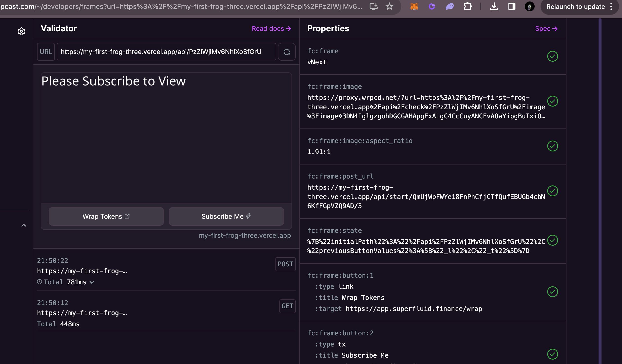Click the Properties heading
622x364 pixels.
coord(328,28)
